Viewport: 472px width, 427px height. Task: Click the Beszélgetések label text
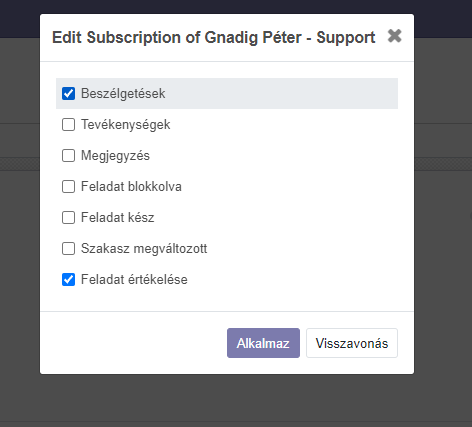(x=123, y=94)
